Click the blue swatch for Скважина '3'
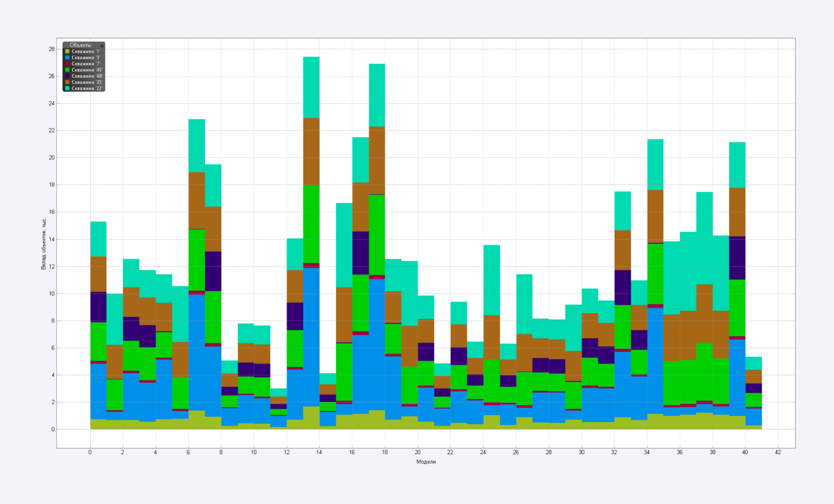The width and height of the screenshot is (834, 504). click(67, 57)
